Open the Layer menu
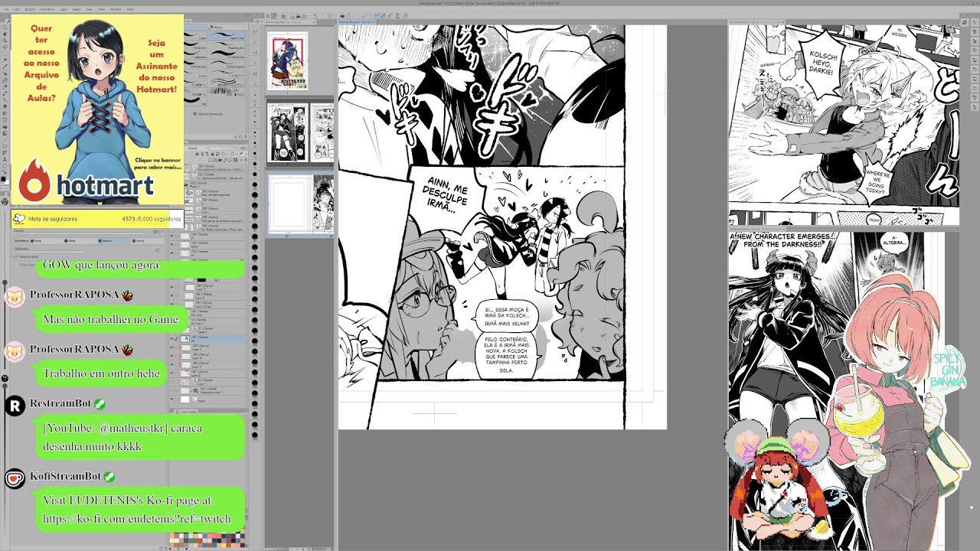 point(64,9)
